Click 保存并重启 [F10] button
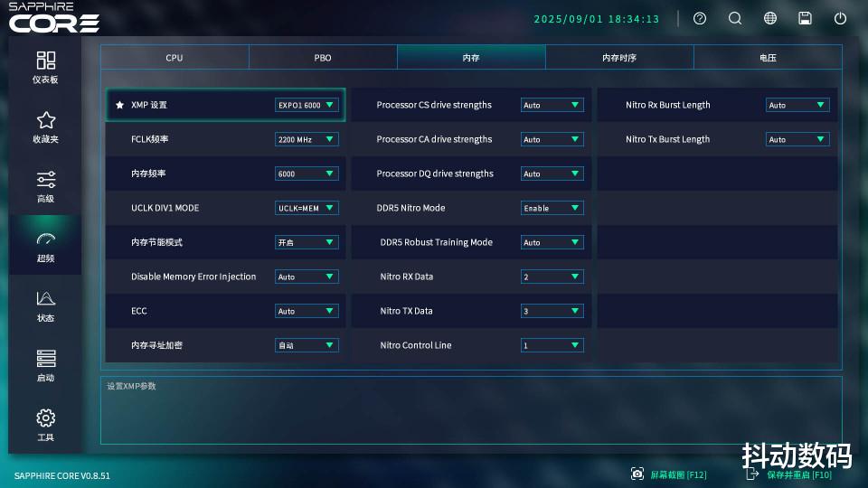This screenshot has width=868, height=488. point(788,474)
